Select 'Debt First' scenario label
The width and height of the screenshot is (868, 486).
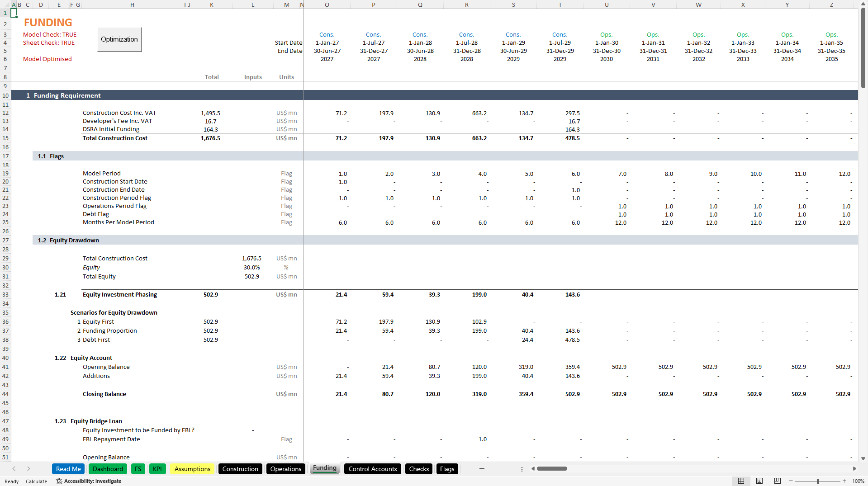[96, 340]
